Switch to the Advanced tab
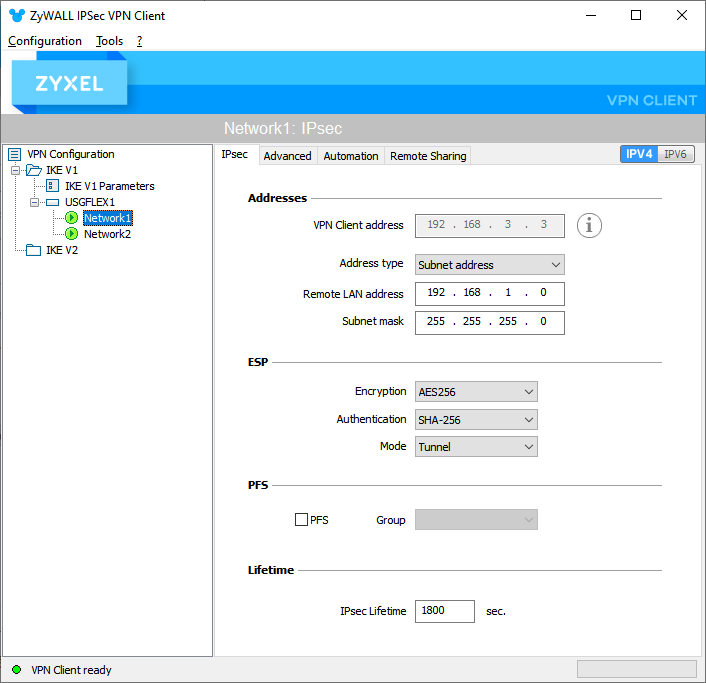706x683 pixels. (288, 156)
